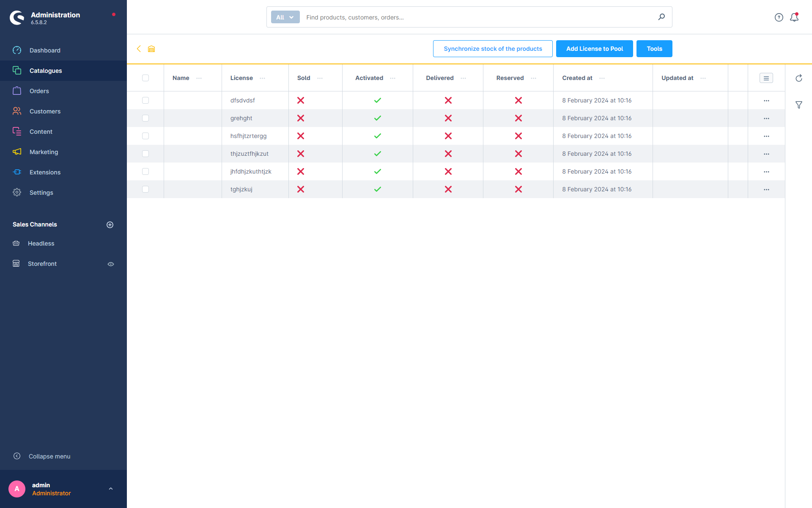Viewport: 812px width, 508px height.
Task: Toggle the select-all header checkbox
Action: click(145, 78)
